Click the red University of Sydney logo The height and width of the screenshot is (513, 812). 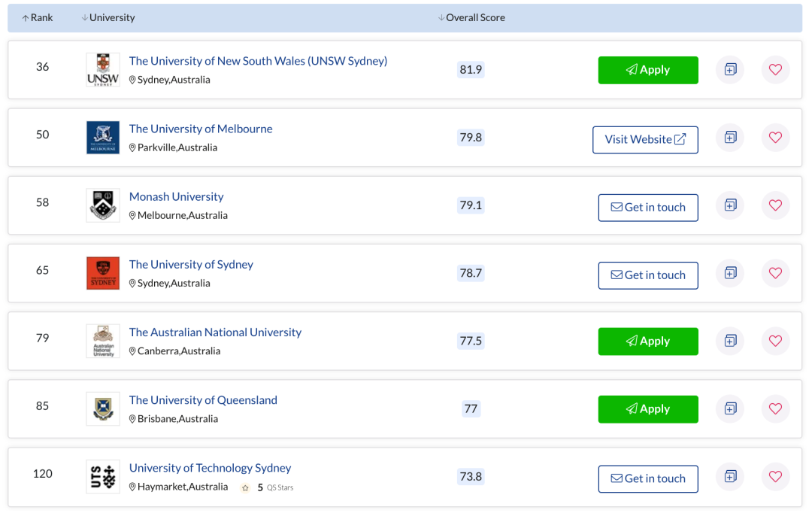pyautogui.click(x=103, y=273)
